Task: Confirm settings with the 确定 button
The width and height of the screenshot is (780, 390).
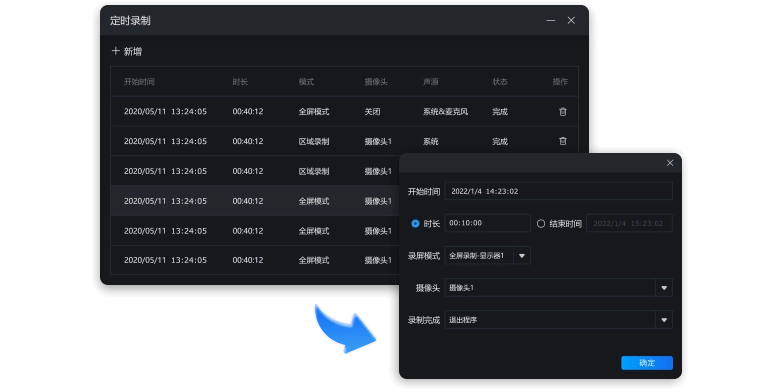Action: coord(647,363)
